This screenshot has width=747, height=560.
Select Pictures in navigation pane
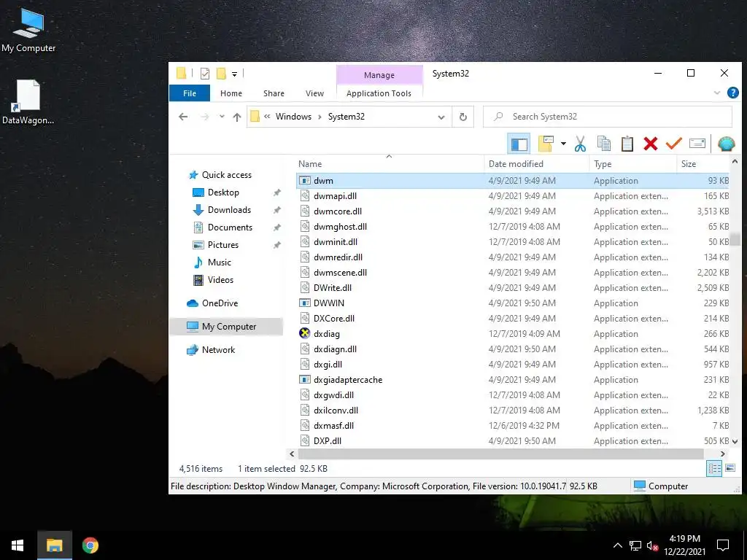pos(222,245)
